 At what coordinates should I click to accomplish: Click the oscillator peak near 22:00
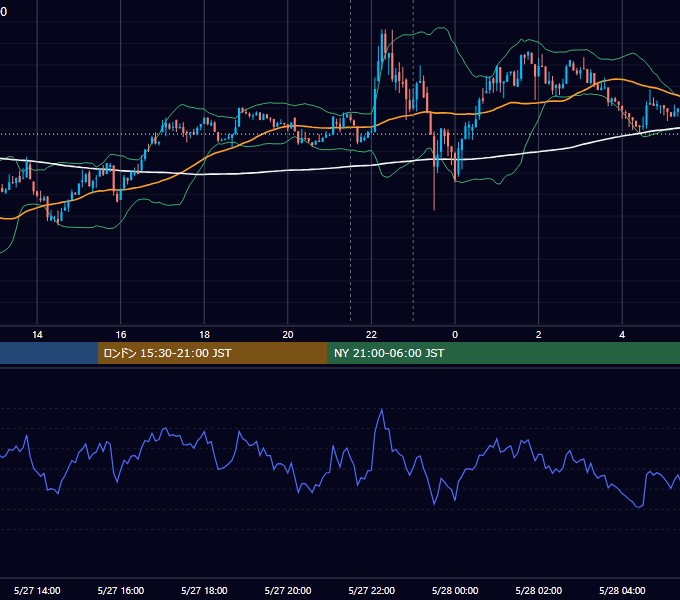(382, 410)
